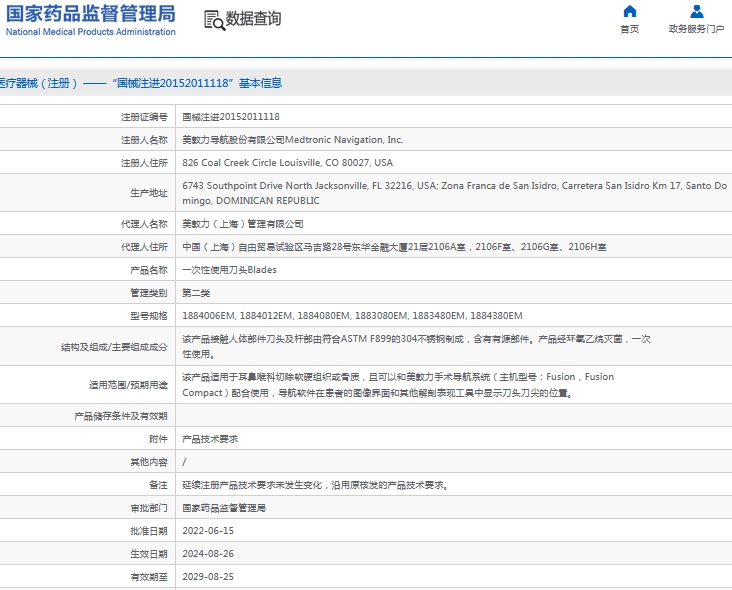Image resolution: width=732 pixels, height=590 pixels.
Task: Select expiry date 2029-08-25
Action: coord(208,576)
